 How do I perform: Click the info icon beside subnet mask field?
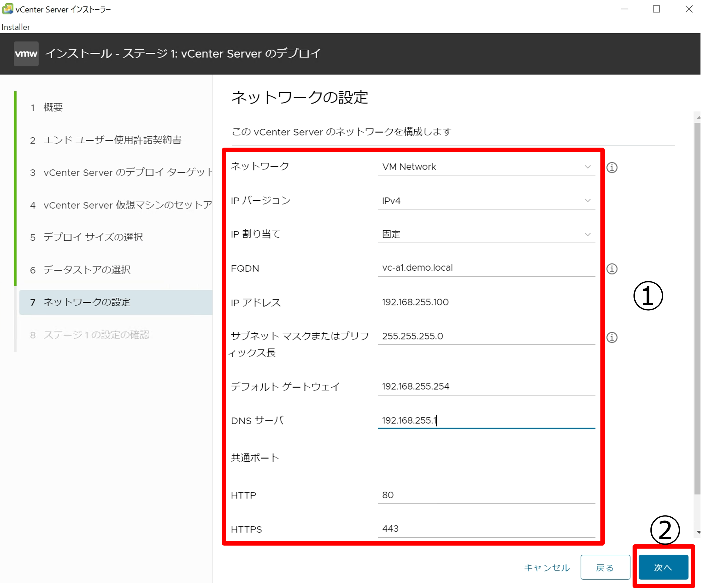612,337
